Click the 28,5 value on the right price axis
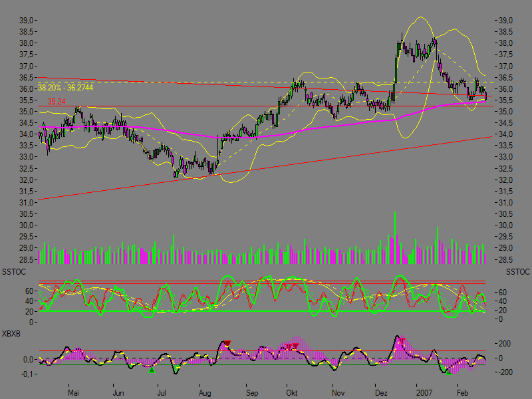 tap(505, 259)
